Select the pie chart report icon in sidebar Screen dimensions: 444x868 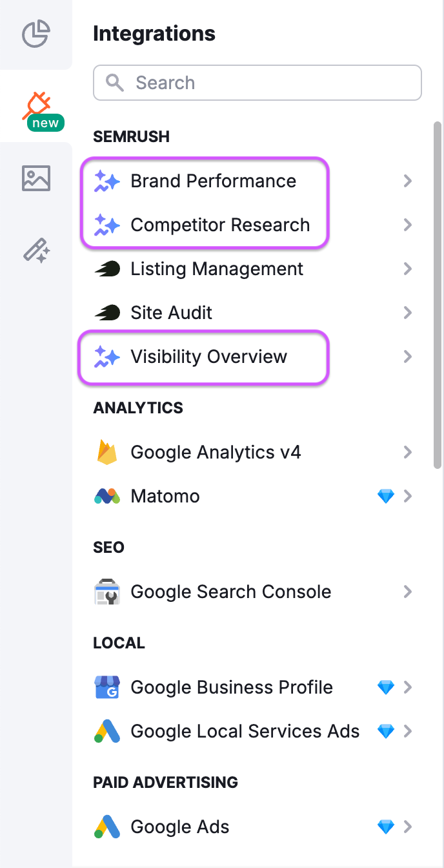[x=35, y=35]
